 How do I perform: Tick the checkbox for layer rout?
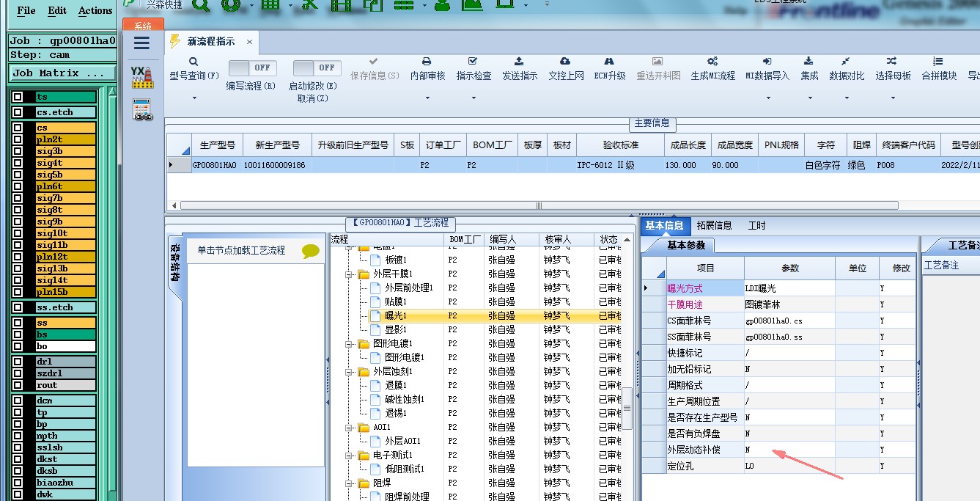pyautogui.click(x=18, y=385)
